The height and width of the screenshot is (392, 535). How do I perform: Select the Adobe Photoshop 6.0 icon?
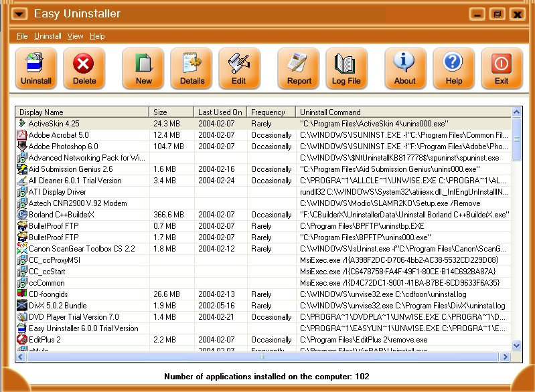pyautogui.click(x=22, y=146)
